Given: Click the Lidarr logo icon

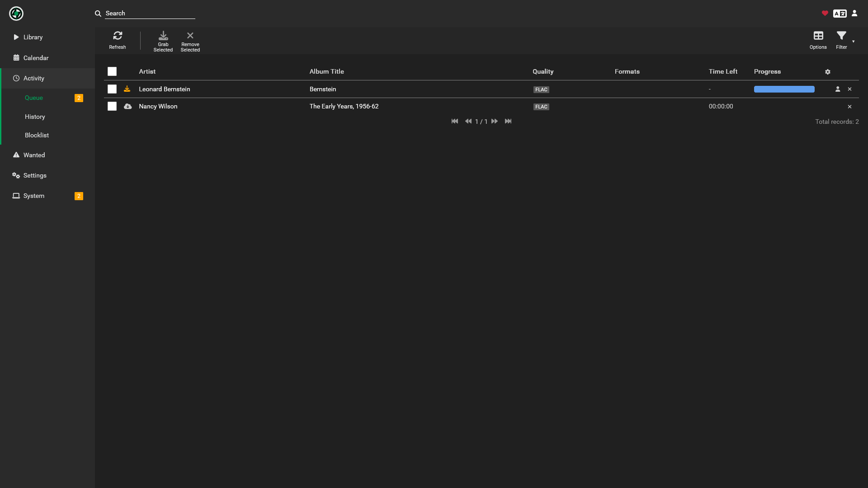Looking at the screenshot, I should (x=16, y=14).
